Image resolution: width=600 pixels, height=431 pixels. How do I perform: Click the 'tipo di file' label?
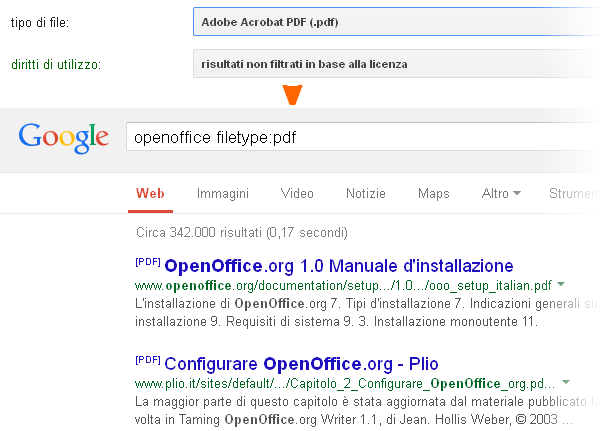click(39, 21)
